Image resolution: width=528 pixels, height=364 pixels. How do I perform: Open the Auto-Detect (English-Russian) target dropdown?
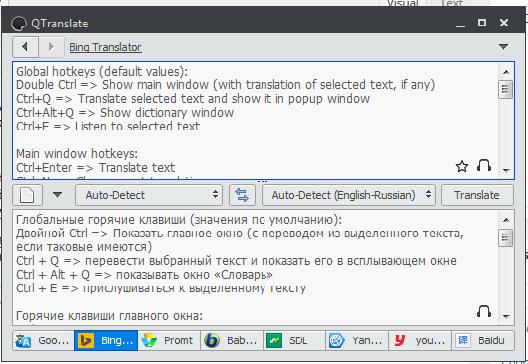coord(349,195)
